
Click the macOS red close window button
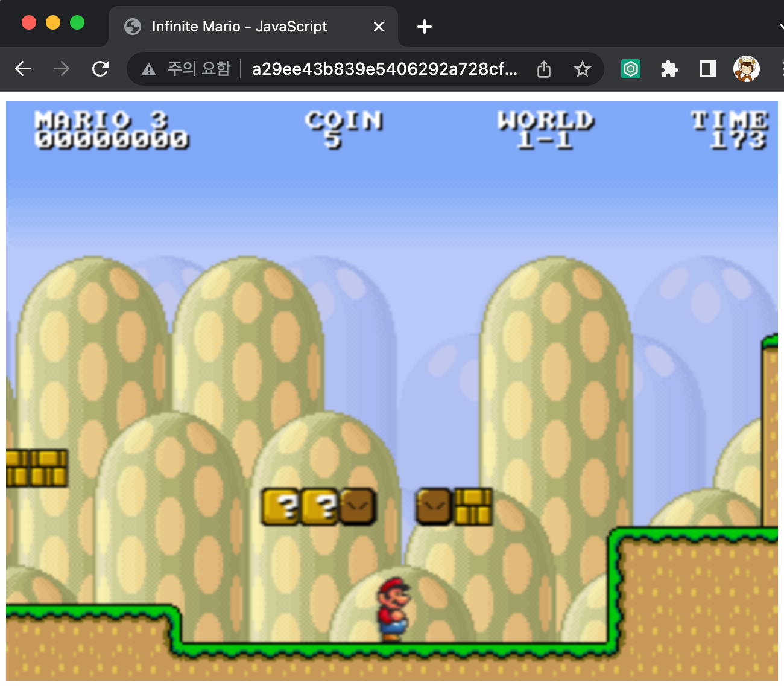click(x=29, y=22)
